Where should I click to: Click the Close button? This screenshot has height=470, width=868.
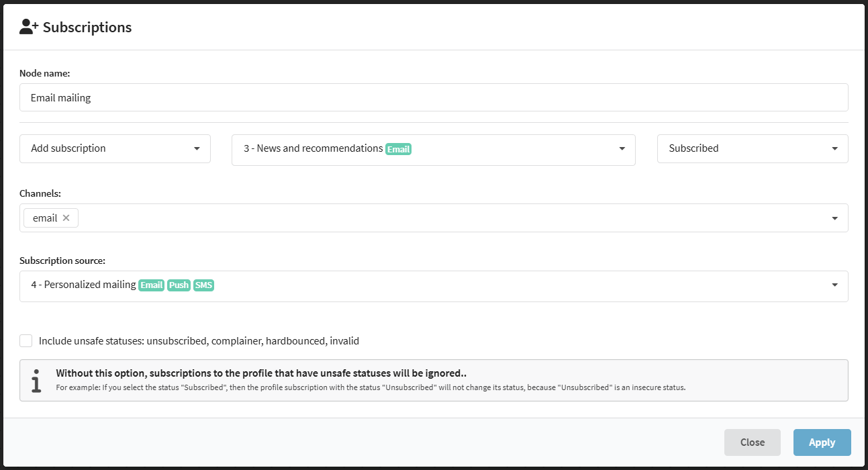[752, 442]
